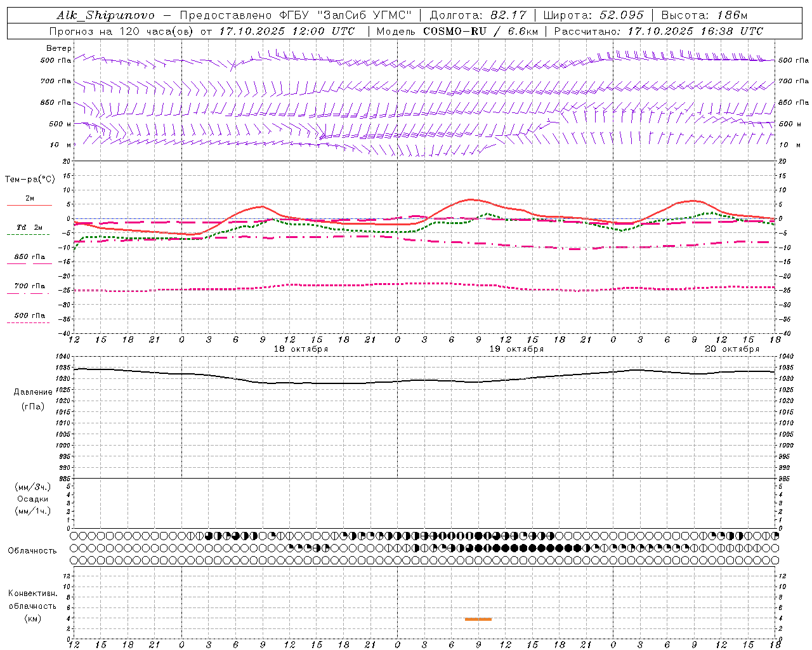
Task: Click the right-side 850 гПа wind level label
Action: (x=794, y=102)
